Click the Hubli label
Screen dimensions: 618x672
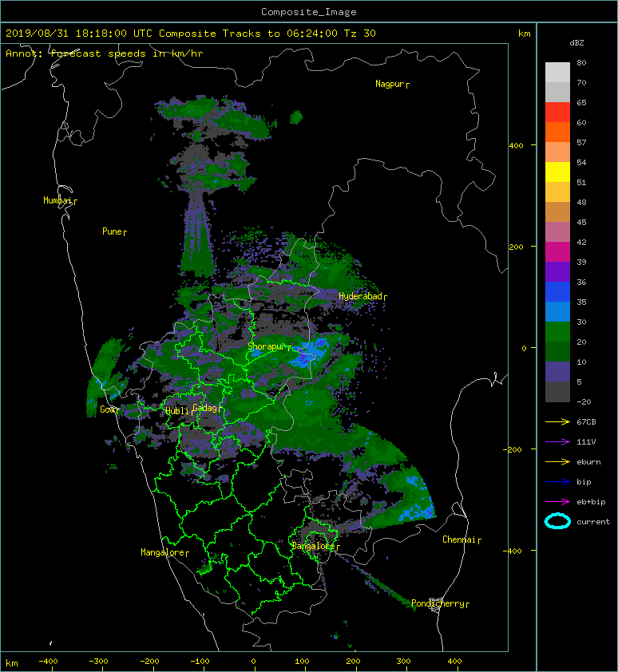(x=177, y=411)
